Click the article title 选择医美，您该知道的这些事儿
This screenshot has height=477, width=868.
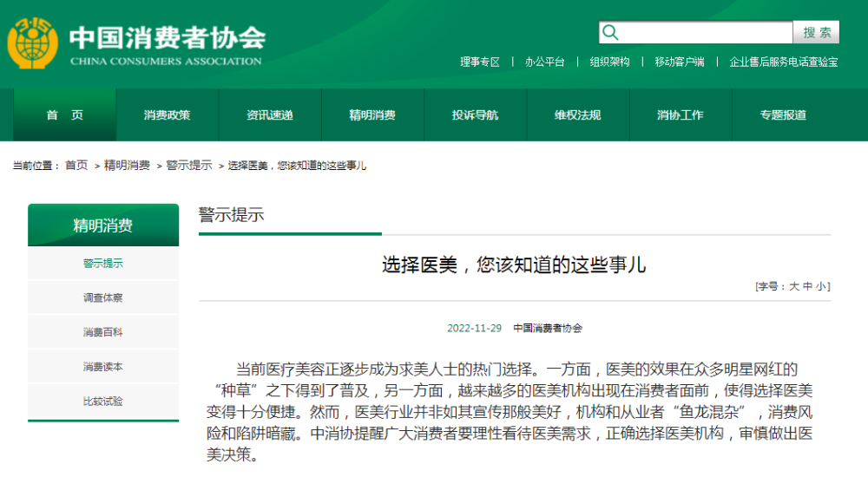point(514,265)
